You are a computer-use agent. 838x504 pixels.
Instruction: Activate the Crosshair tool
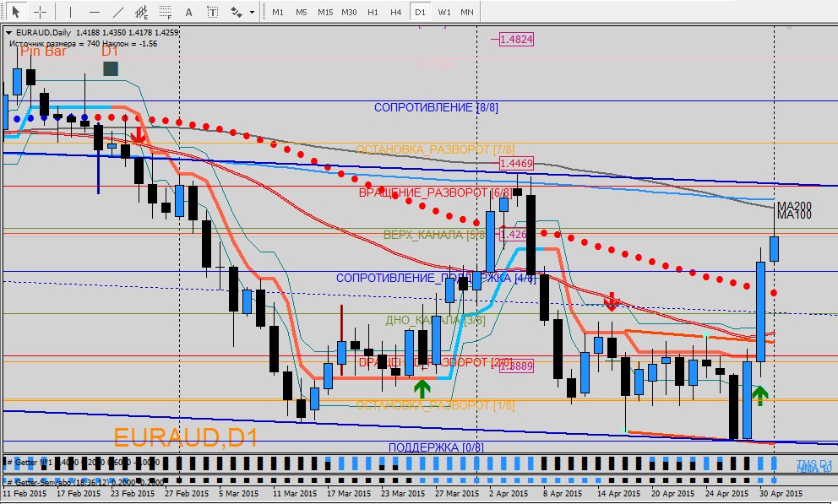click(41, 12)
